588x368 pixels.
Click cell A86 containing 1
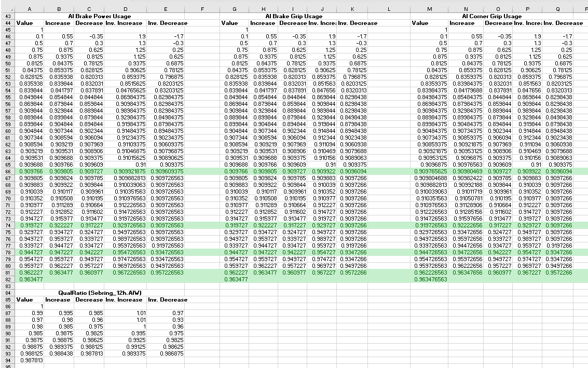tap(30, 306)
